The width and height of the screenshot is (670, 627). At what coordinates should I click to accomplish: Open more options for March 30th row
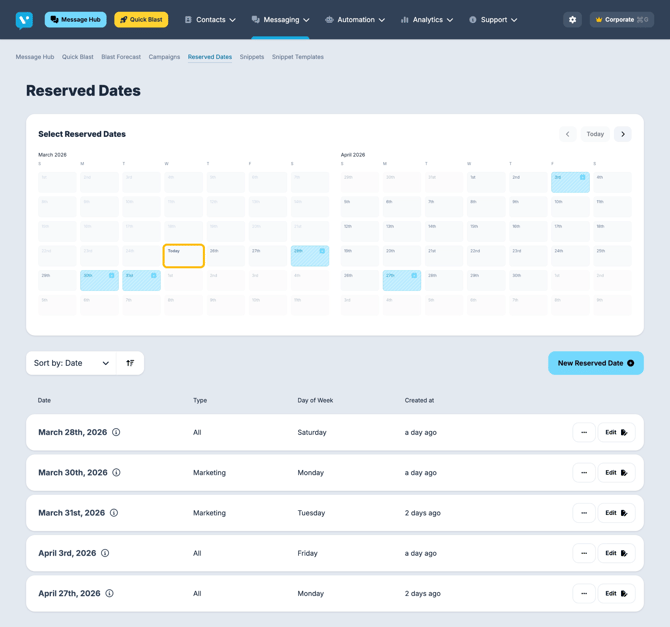(584, 473)
